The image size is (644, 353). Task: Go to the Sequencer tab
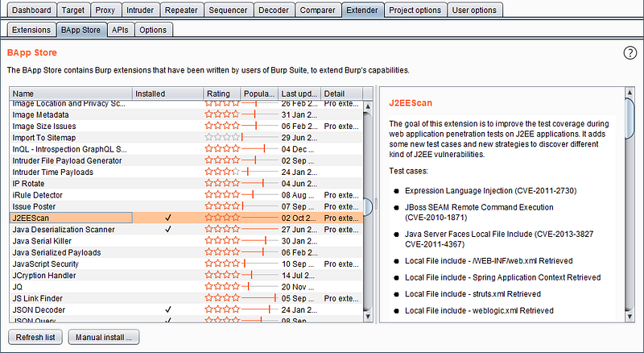(x=228, y=10)
